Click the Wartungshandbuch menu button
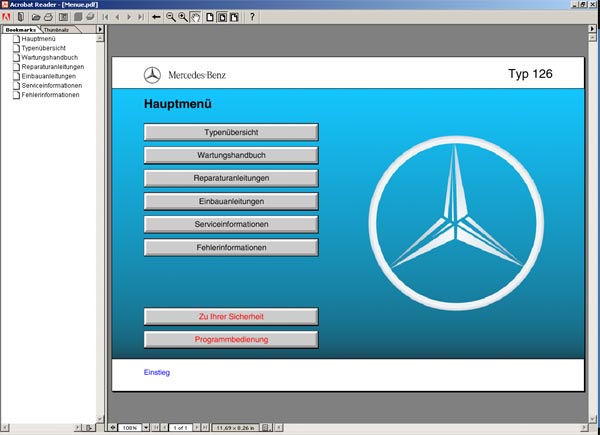Image resolution: width=600 pixels, height=435 pixels. (x=231, y=155)
